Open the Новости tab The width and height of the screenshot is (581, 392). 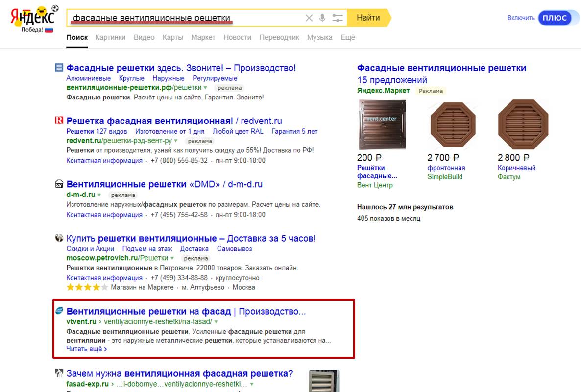click(x=237, y=37)
